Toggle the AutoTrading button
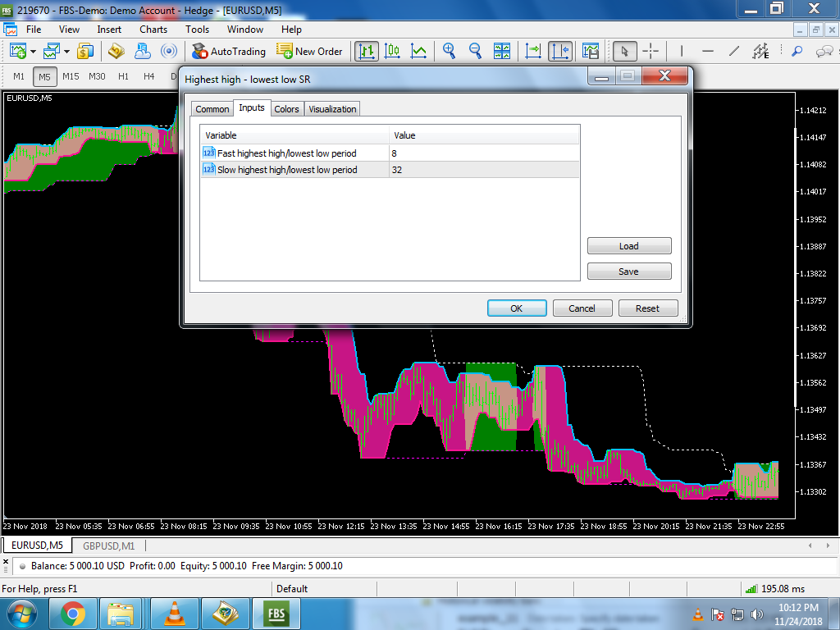The width and height of the screenshot is (840, 630). [230, 52]
